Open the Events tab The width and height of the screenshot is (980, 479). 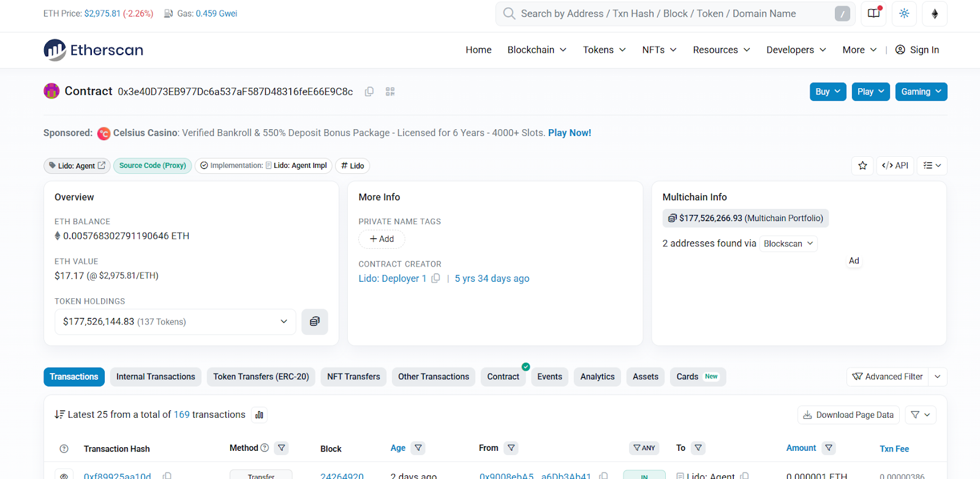click(549, 377)
